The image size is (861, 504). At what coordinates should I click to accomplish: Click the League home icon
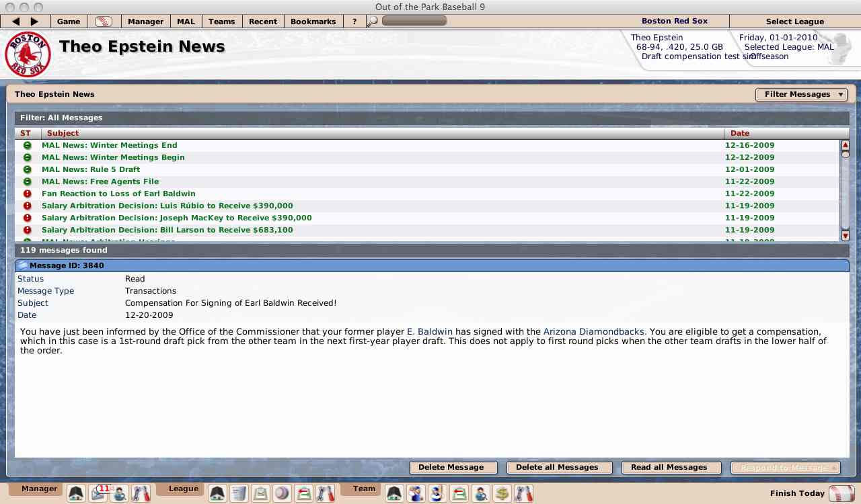(217, 494)
